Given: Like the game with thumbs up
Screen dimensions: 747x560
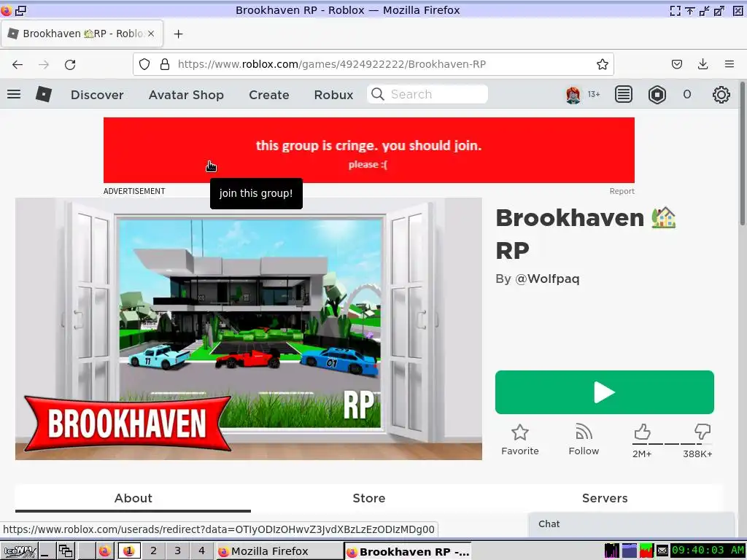Looking at the screenshot, I should pos(642,432).
